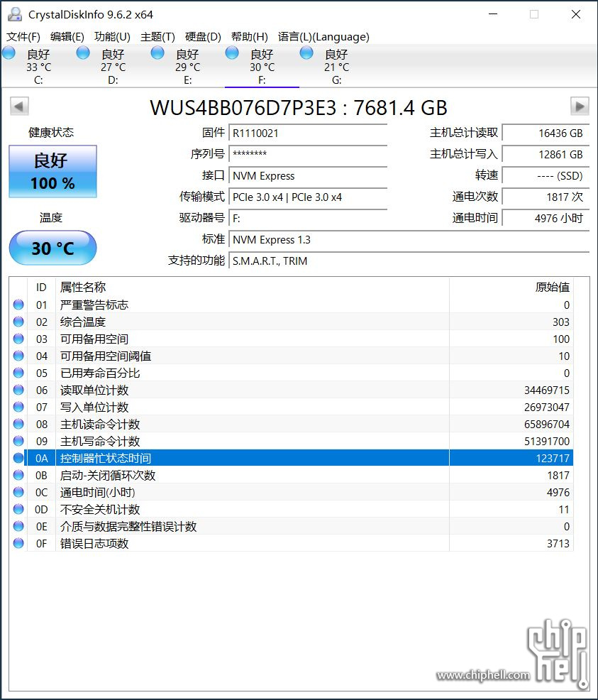Click status orb for attribute 09 主机写命令计数
598x700 pixels.
(x=18, y=441)
